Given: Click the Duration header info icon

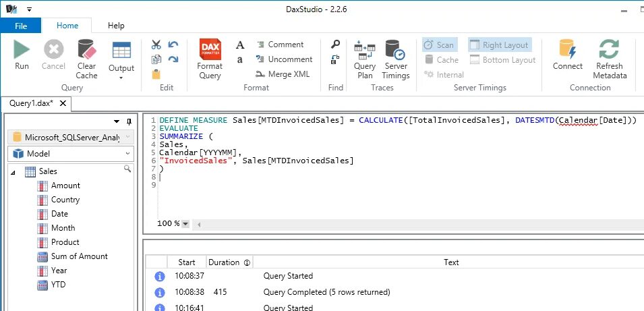Looking at the screenshot, I should 247,263.
